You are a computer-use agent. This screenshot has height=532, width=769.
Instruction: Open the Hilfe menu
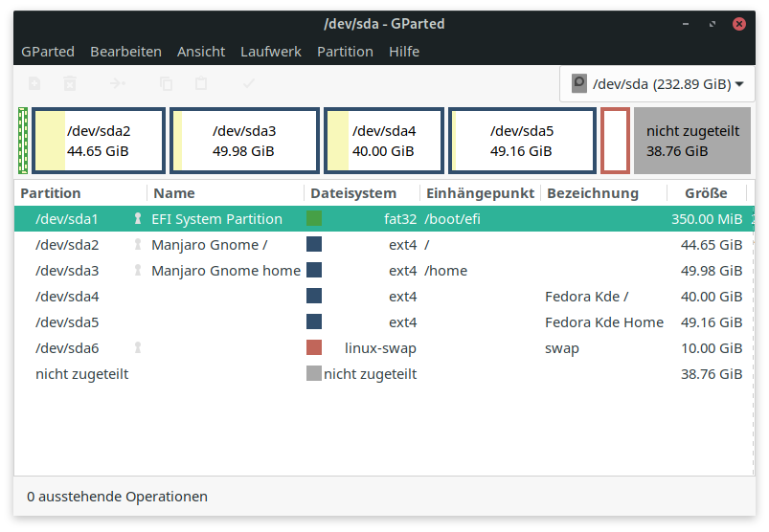[404, 52]
